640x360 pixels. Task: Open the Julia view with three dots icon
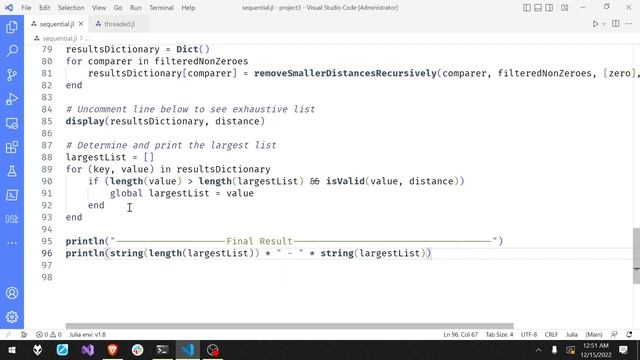coord(12,219)
